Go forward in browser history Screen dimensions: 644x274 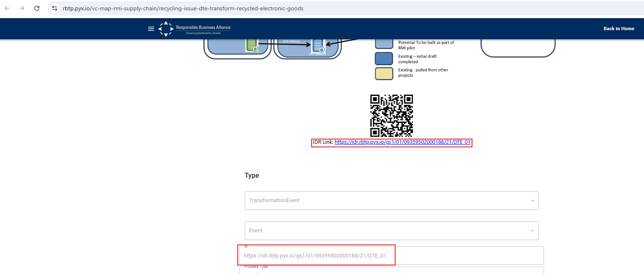[22, 8]
